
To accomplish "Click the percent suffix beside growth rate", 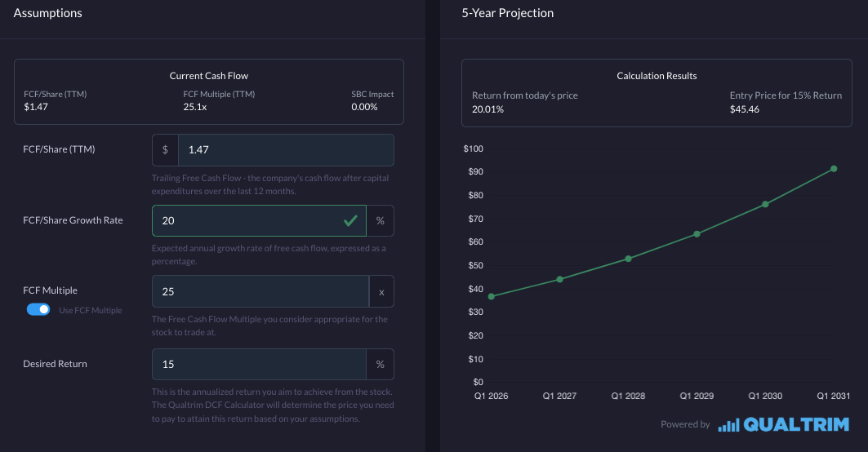I will [x=381, y=220].
